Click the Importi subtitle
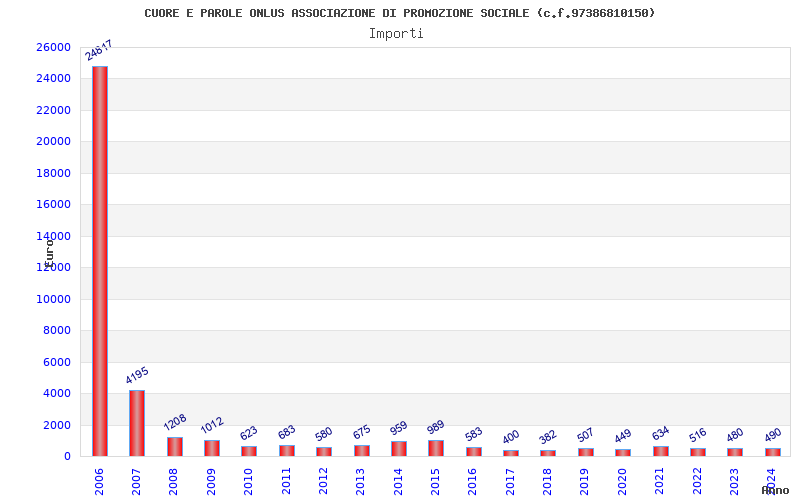This screenshot has height=500, width=800. click(396, 34)
